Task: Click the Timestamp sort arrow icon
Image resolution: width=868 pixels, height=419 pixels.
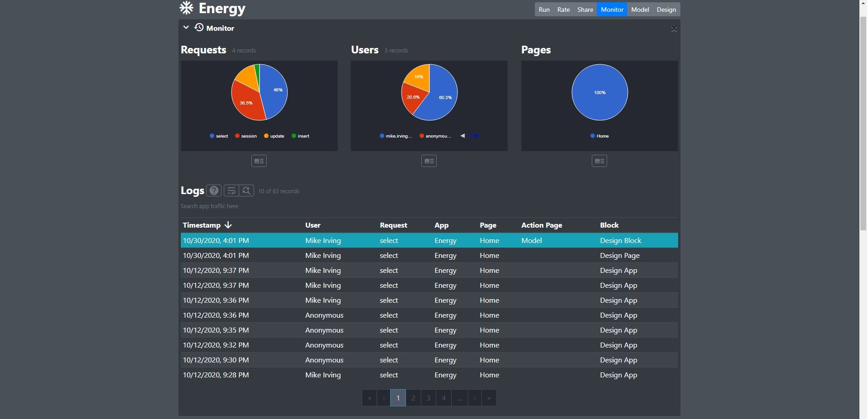Action: coord(228,225)
